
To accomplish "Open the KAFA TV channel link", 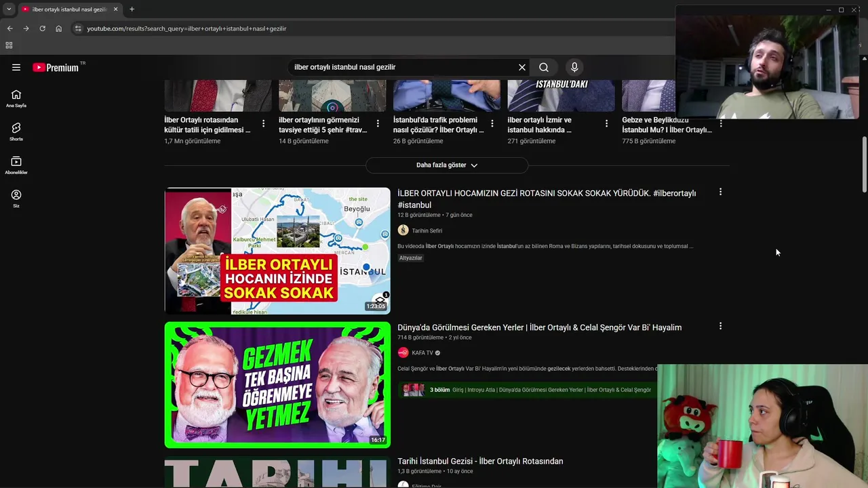I will click(x=422, y=352).
